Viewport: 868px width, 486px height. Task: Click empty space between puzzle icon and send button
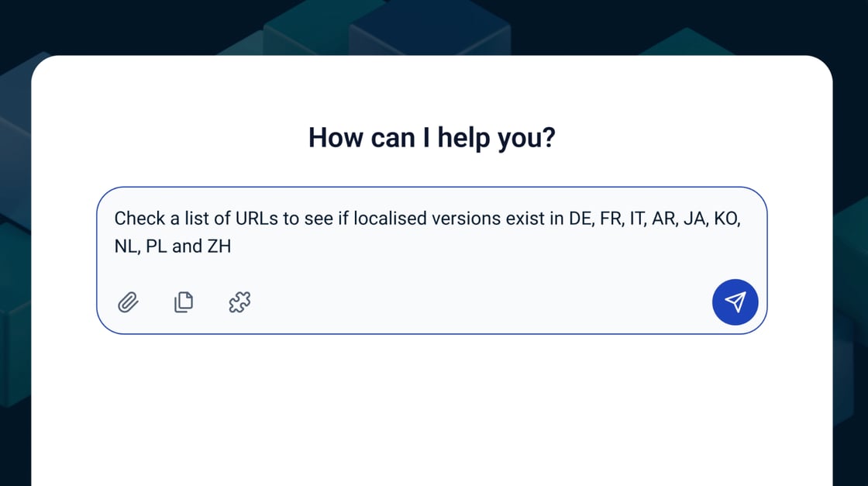(x=480, y=302)
